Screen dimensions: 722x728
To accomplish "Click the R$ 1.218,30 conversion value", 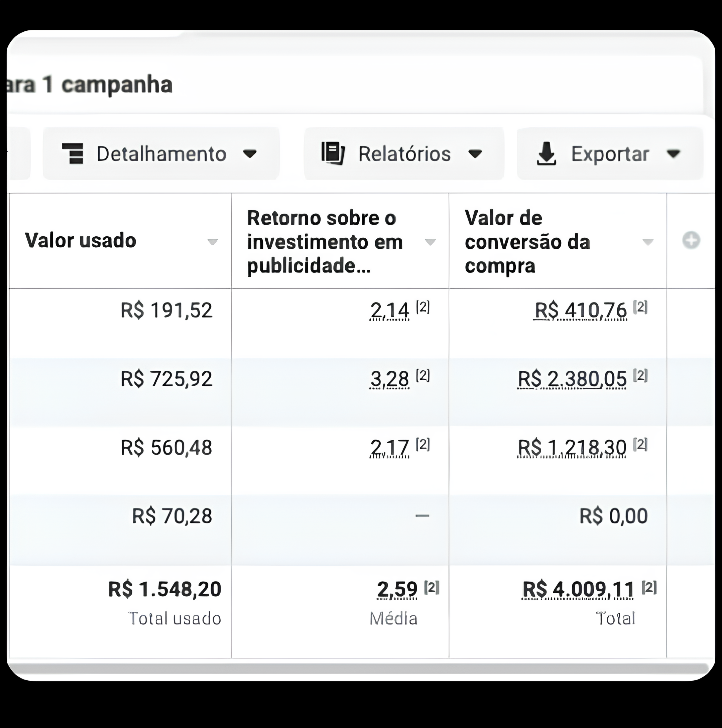I will point(572,448).
